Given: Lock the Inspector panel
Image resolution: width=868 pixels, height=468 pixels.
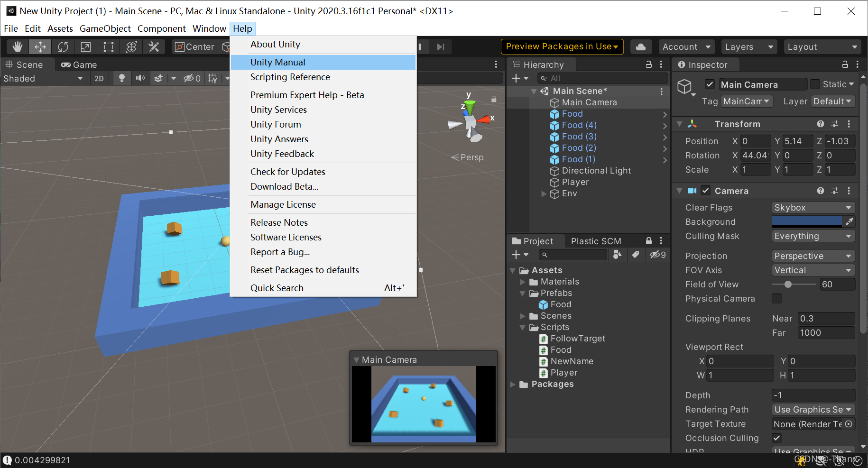Looking at the screenshot, I should tap(845, 64).
